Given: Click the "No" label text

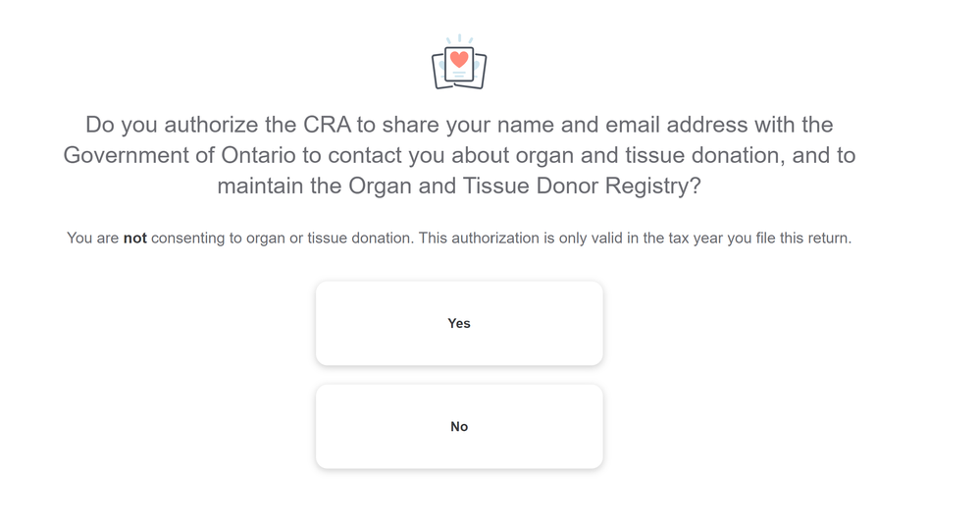Looking at the screenshot, I should pos(459,426).
